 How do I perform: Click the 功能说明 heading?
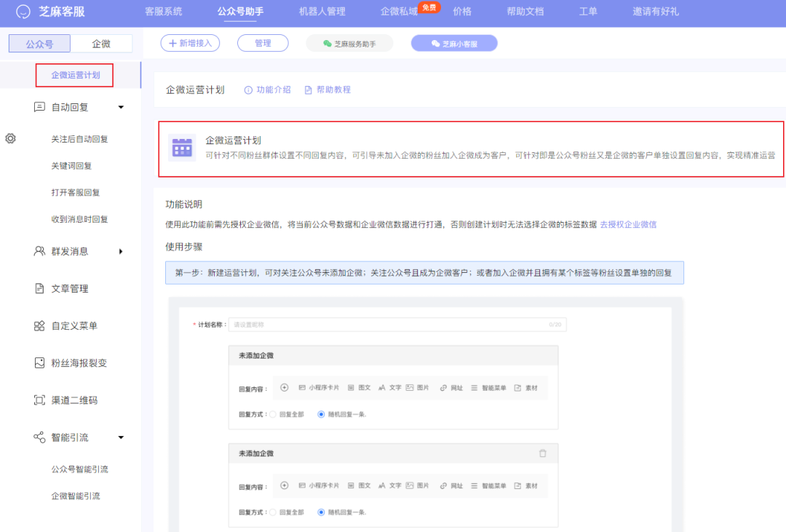tap(184, 204)
